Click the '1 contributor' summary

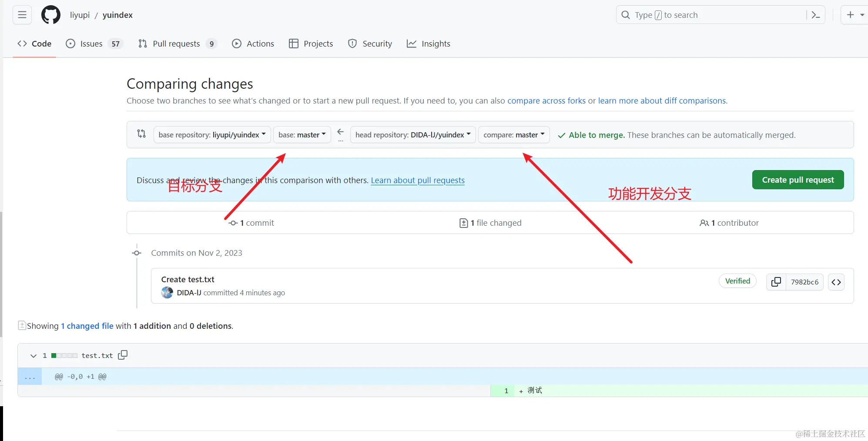729,223
